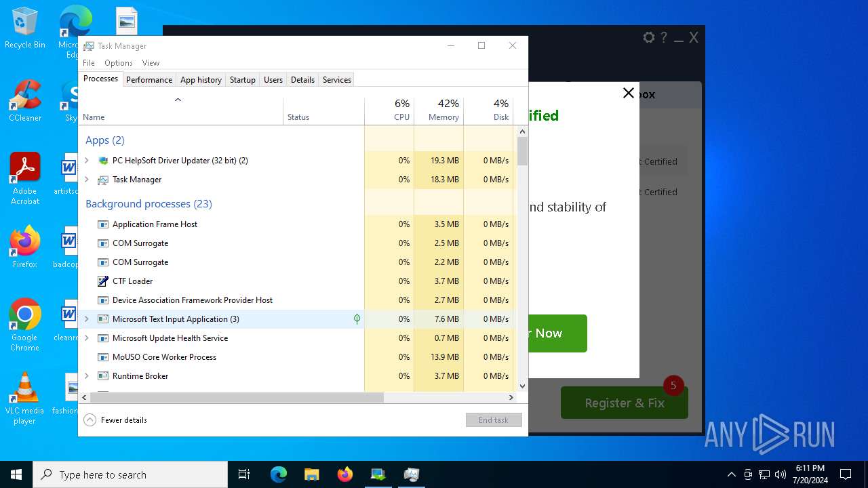Expand the Runtime Broker process row
This screenshot has height=488, width=868.
[x=87, y=376]
